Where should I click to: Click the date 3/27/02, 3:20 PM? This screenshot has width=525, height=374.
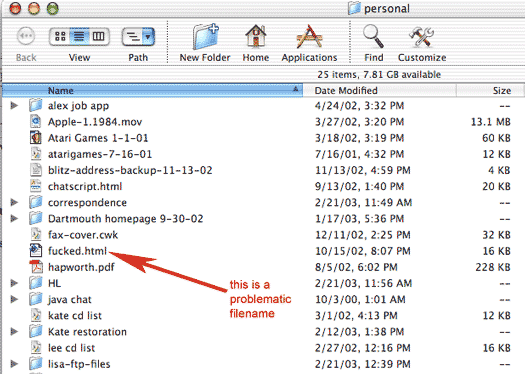click(x=359, y=122)
